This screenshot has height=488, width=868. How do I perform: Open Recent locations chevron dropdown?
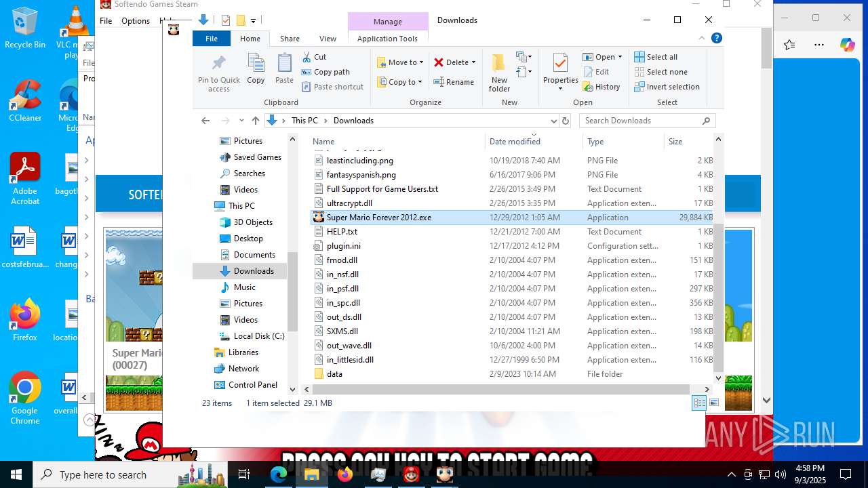point(241,121)
